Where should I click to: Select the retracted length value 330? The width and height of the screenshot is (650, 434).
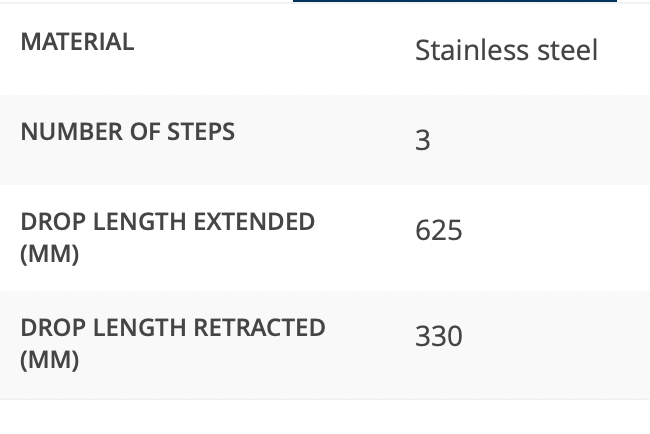(439, 336)
